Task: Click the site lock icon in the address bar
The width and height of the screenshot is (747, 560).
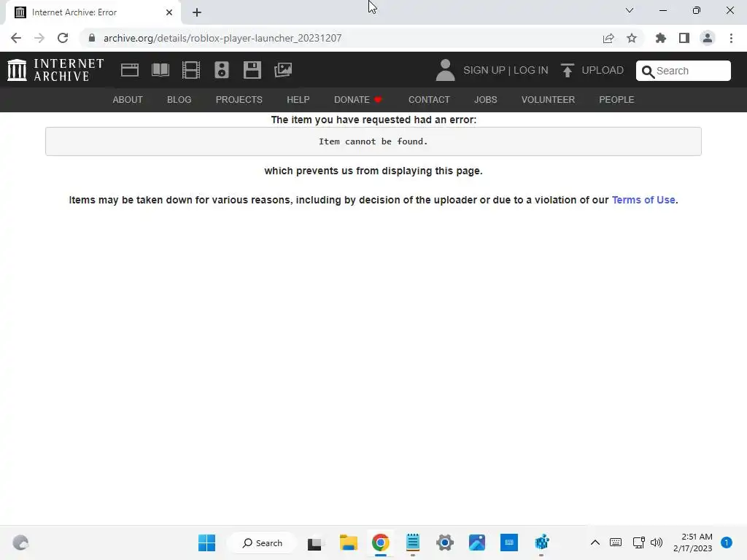Action: pos(92,38)
